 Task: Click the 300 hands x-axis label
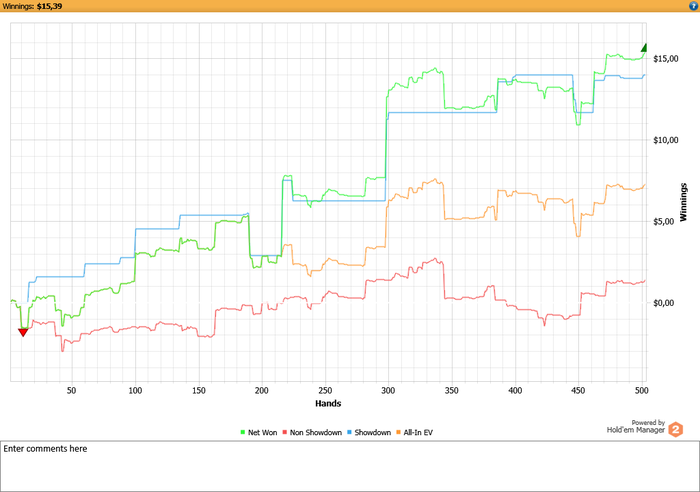tap(388, 391)
